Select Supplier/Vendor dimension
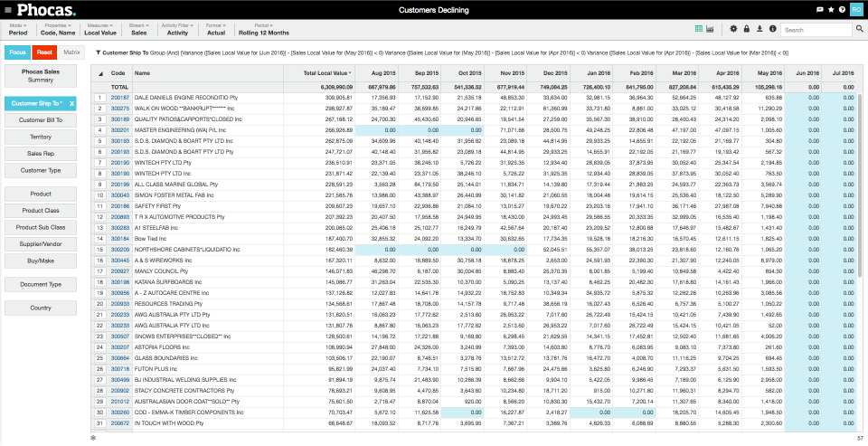This screenshot has width=868, height=446. point(41,243)
